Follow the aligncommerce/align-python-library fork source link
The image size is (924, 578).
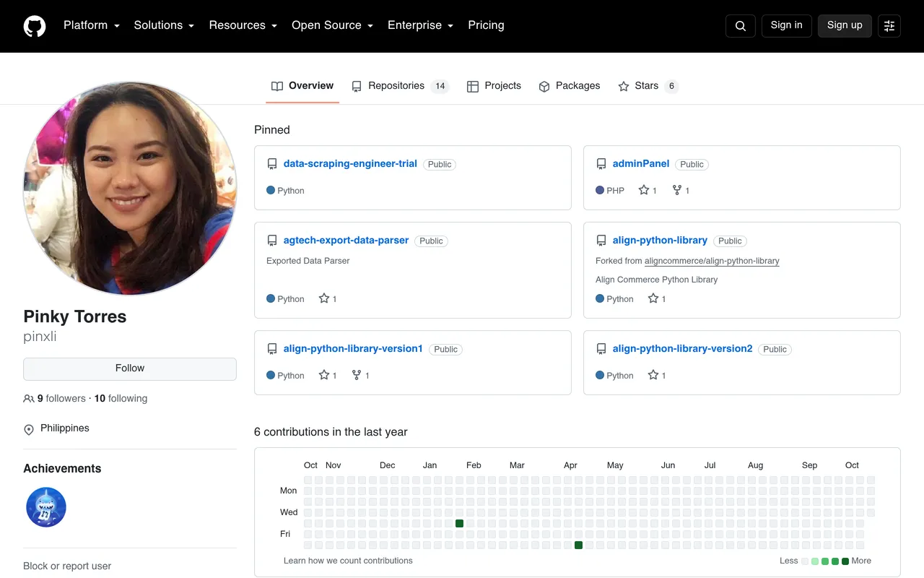coord(712,261)
